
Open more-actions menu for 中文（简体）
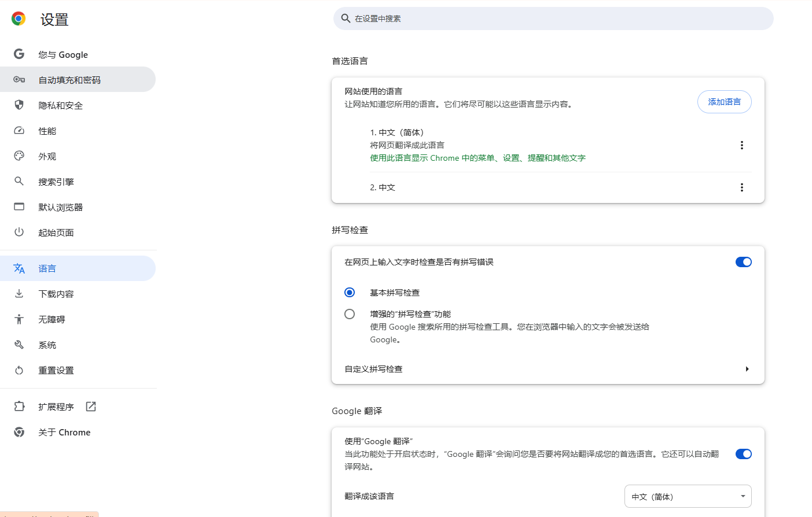click(x=741, y=145)
